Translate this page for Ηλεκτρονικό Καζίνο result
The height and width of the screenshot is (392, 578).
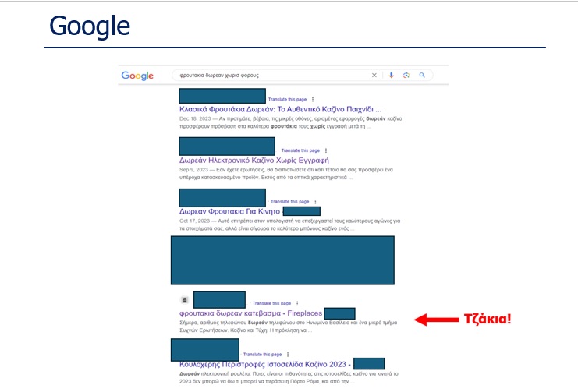point(300,150)
